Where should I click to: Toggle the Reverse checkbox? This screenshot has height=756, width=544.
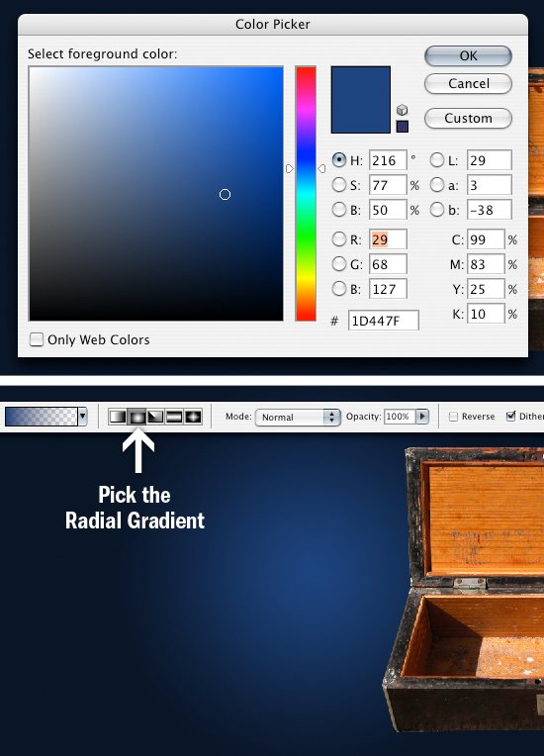coord(453,417)
